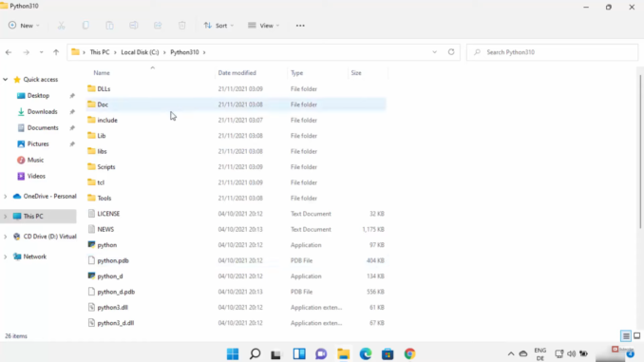Screen dimensions: 644x362
Task: Open Google Chrome from the taskbar
Action: point(409,353)
